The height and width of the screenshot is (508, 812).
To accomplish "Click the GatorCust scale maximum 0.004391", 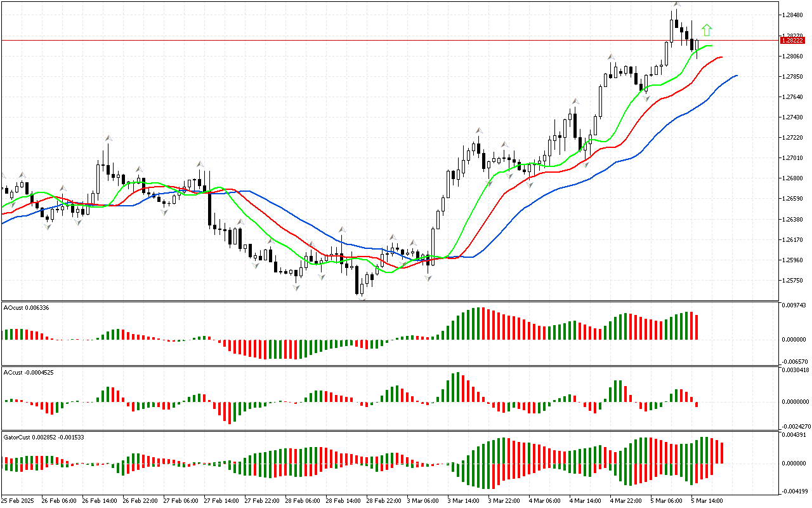I will click(794, 434).
